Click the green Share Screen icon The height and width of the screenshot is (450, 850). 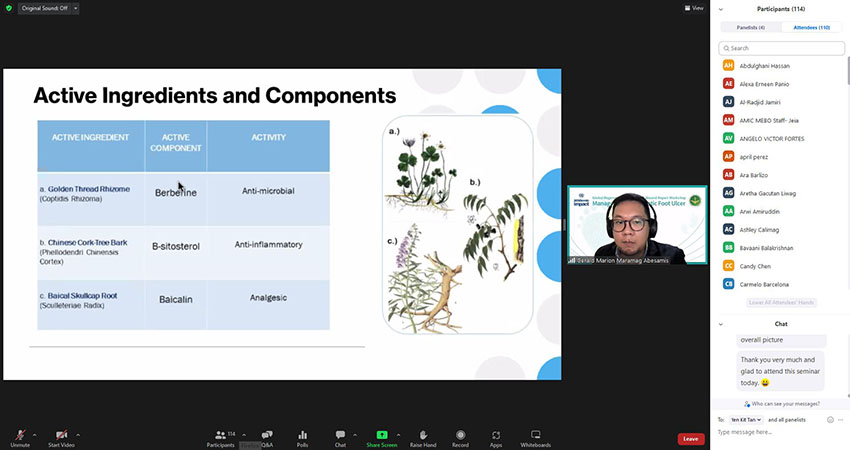pos(381,435)
